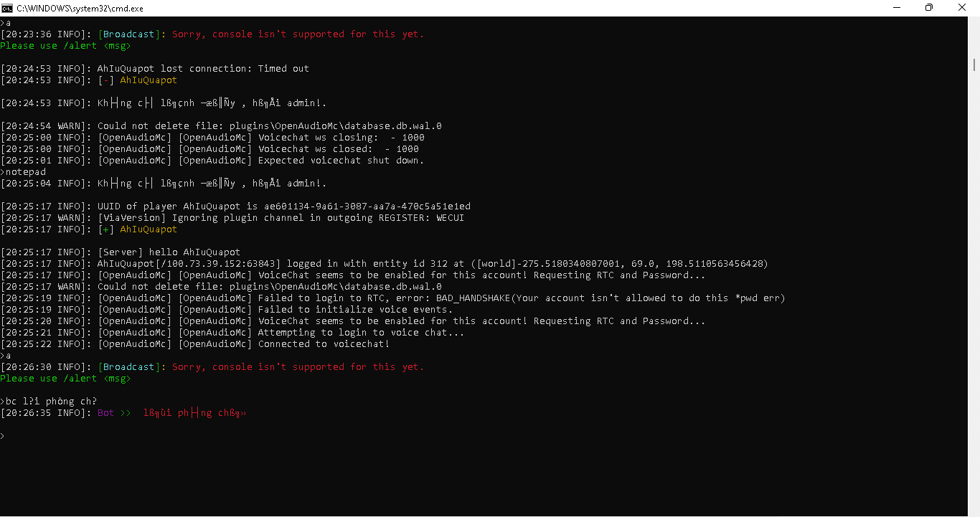
Task: Click the red [-] disconnect marker
Action: [x=105, y=80]
